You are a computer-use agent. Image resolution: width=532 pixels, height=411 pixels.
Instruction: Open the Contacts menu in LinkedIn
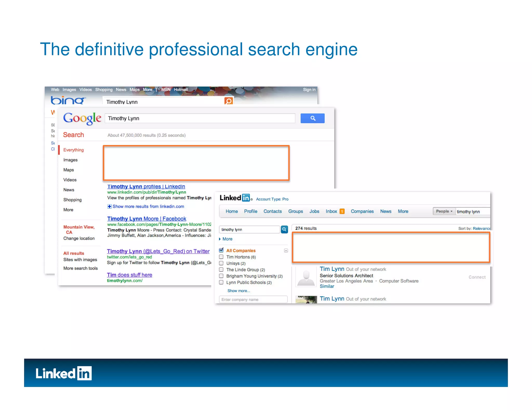(x=272, y=211)
